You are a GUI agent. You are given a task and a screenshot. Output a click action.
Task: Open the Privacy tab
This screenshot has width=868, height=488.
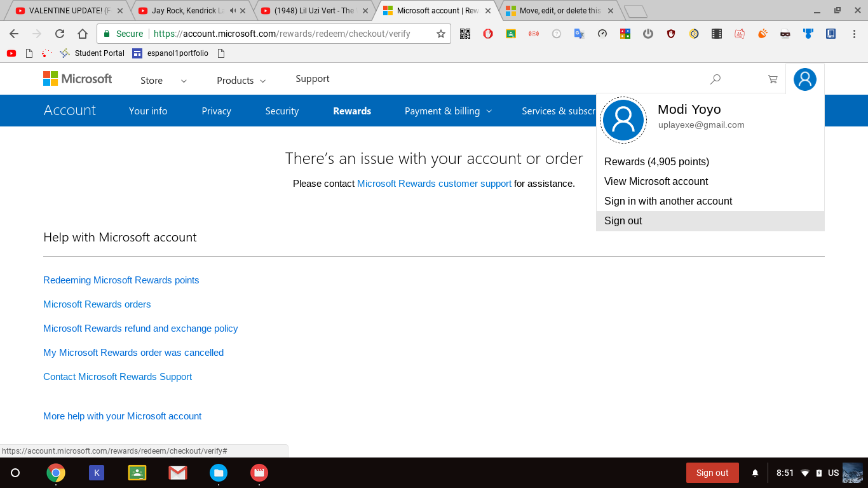(x=216, y=111)
